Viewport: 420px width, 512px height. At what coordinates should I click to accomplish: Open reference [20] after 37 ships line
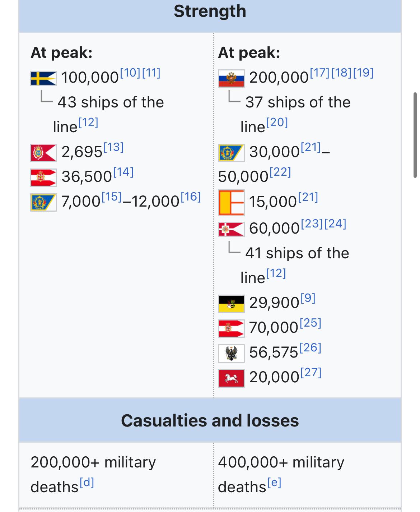tap(277, 123)
